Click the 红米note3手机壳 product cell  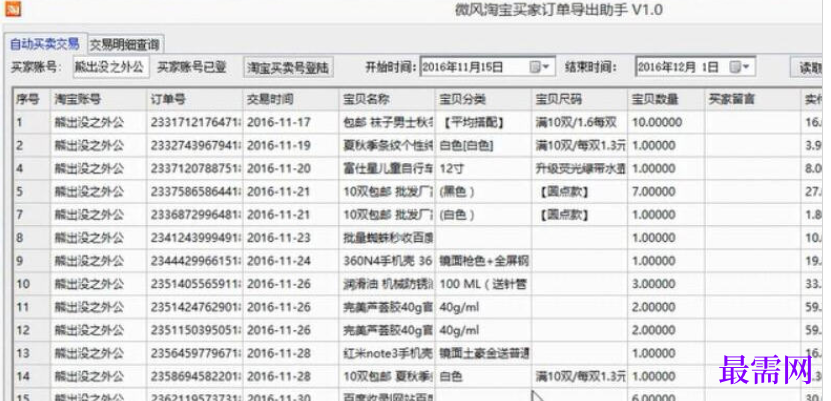click(x=386, y=354)
